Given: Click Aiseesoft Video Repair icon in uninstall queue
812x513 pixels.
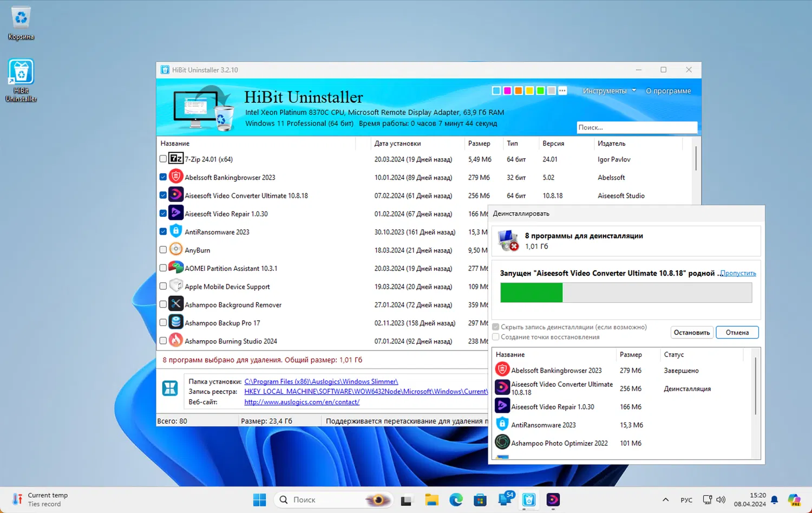Looking at the screenshot, I should coord(502,406).
